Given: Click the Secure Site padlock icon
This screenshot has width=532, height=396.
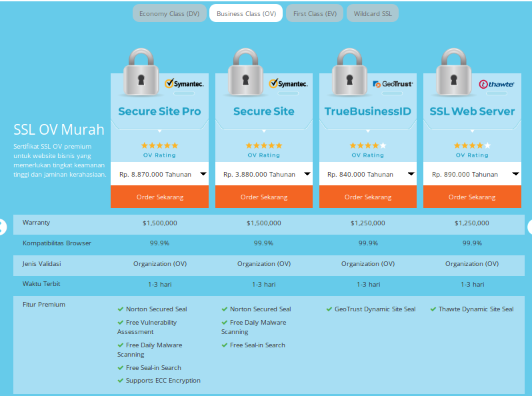Looking at the screenshot, I should click(245, 72).
